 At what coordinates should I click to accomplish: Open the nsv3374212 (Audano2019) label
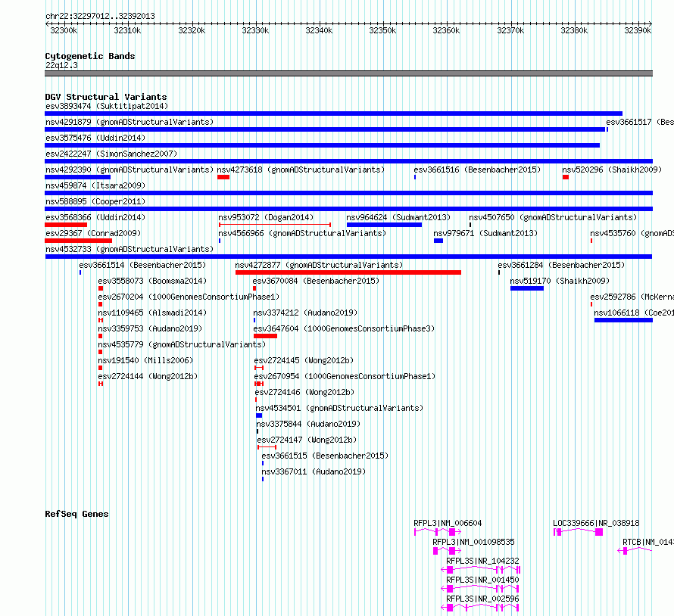305,313
